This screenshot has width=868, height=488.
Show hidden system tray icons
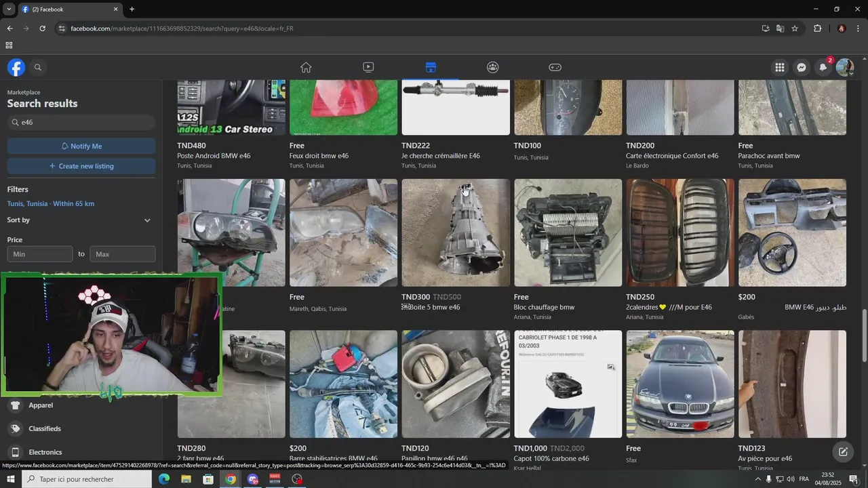758,479
